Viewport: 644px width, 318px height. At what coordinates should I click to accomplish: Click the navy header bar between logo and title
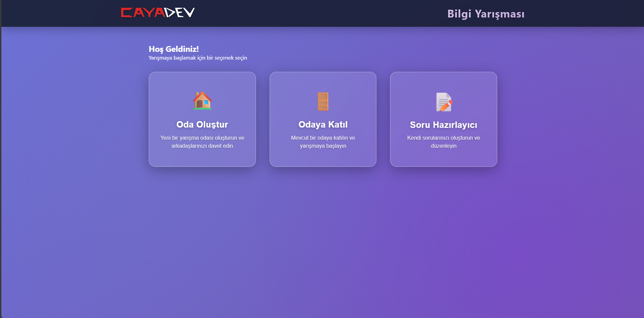[x=320, y=13]
